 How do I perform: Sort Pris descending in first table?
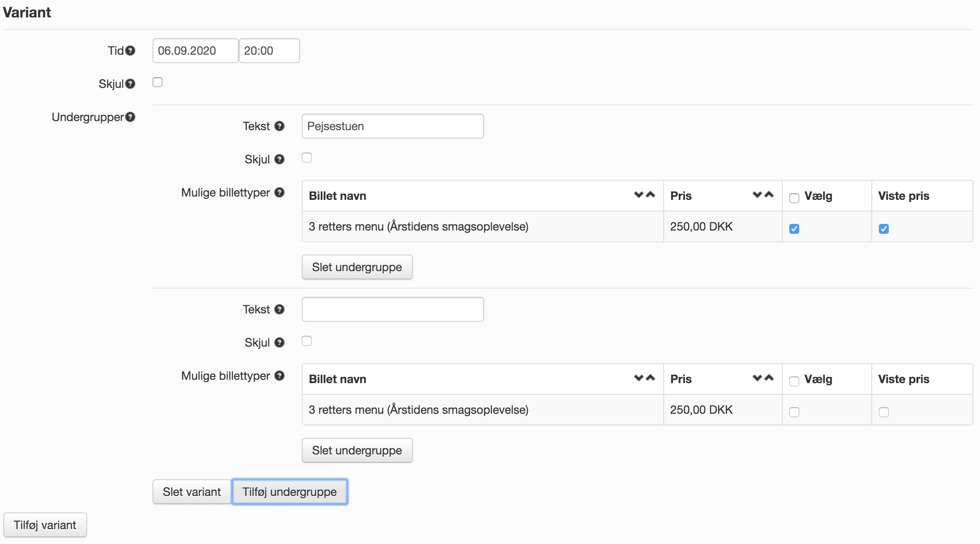[x=757, y=194]
